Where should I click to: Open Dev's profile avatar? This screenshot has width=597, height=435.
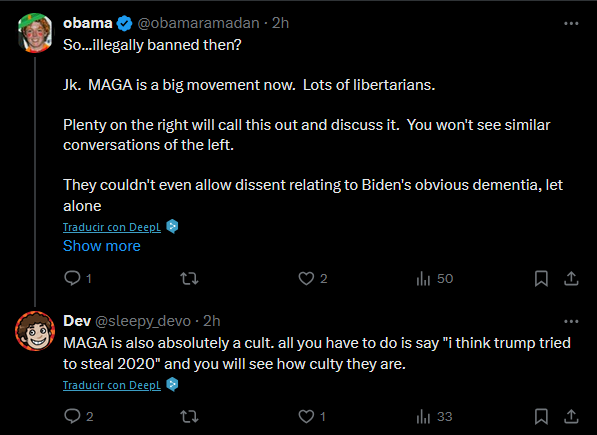pos(35,331)
